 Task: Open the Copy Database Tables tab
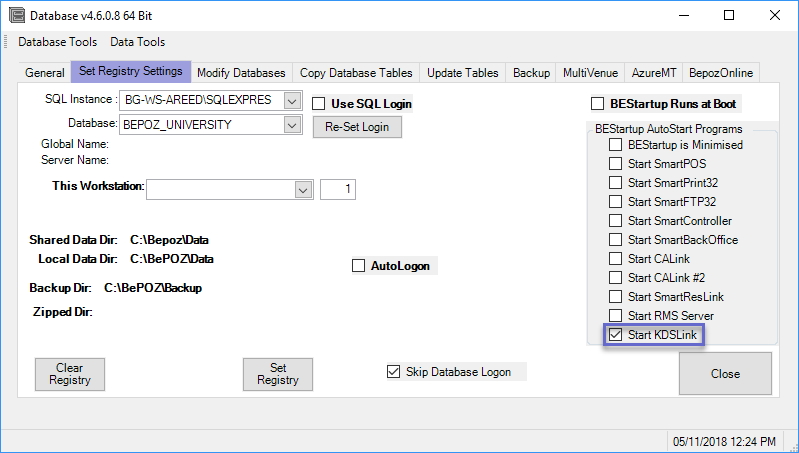[x=356, y=73]
